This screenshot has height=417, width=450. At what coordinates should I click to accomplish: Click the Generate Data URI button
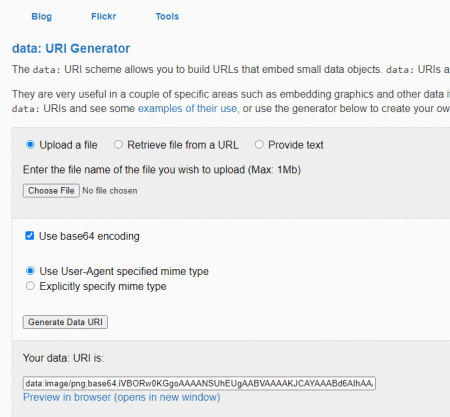pos(65,322)
